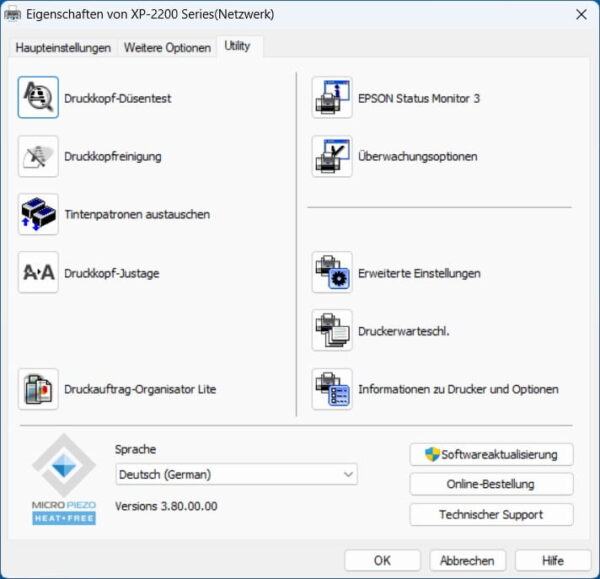Click the Tintenpatronen austauschen label

pyautogui.click(x=137, y=214)
